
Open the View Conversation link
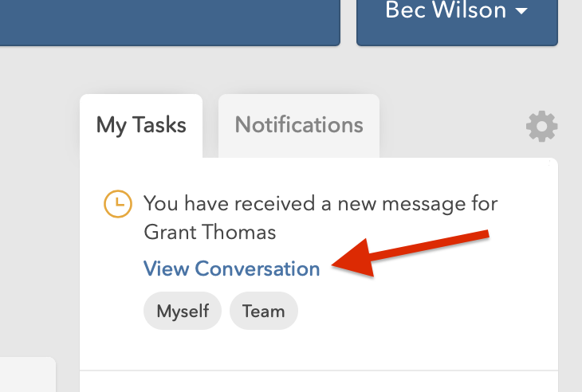232,269
